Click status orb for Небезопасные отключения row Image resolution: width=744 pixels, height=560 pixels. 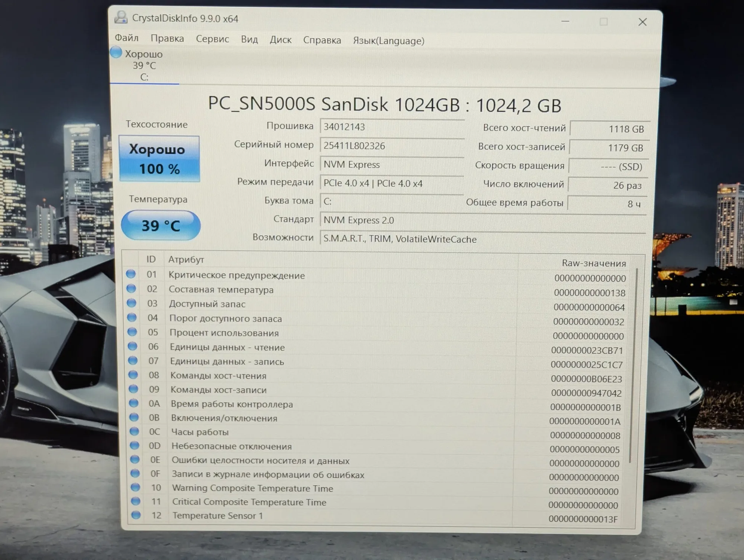(135, 445)
